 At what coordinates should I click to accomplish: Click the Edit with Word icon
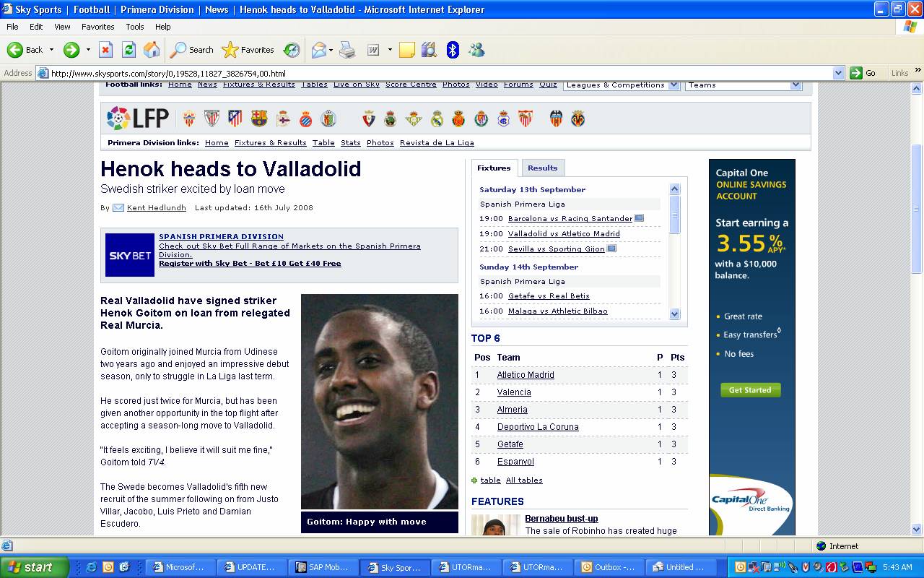[x=374, y=50]
